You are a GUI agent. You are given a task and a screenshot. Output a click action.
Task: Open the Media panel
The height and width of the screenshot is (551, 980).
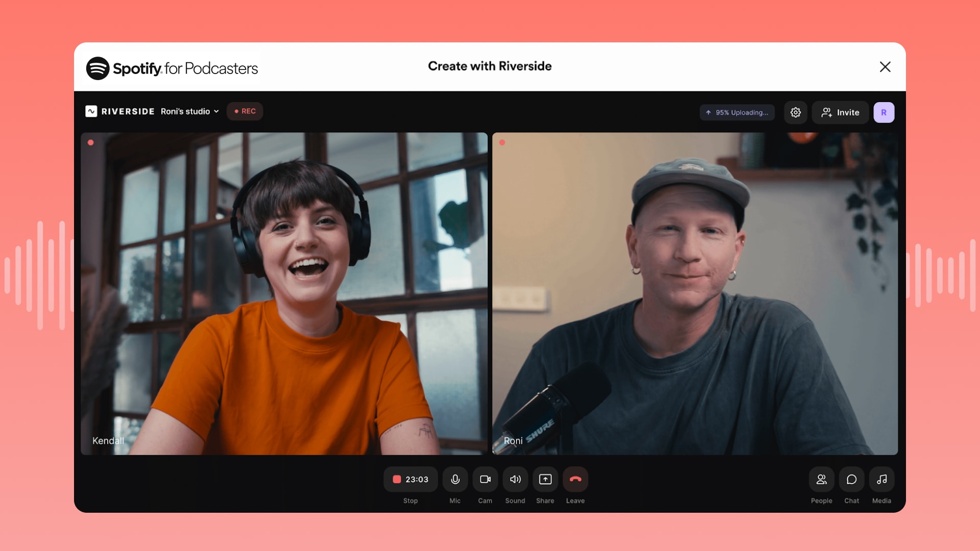881,479
